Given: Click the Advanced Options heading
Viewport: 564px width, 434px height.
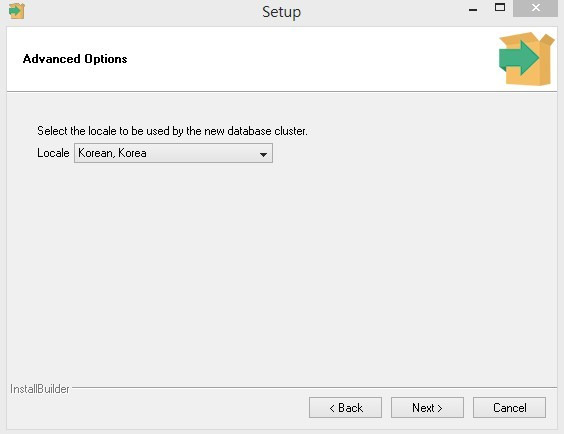Looking at the screenshot, I should pos(75,59).
